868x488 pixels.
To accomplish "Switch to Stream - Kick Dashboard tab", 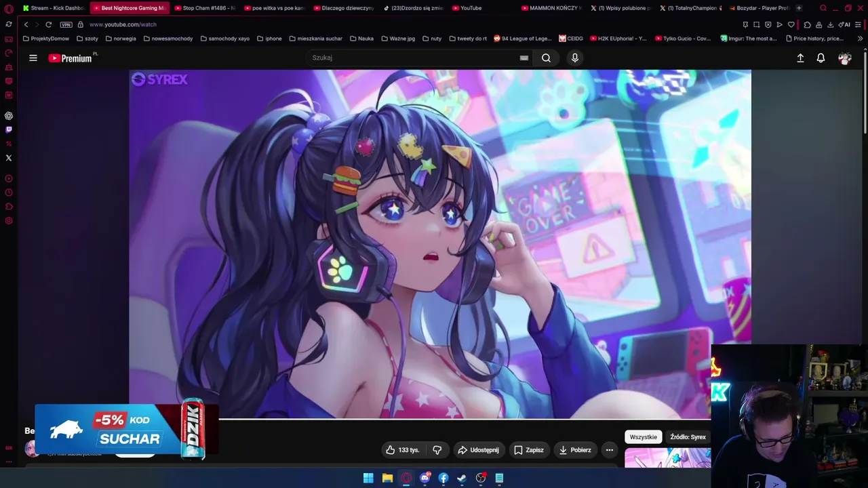I will pyautogui.click(x=54, y=8).
